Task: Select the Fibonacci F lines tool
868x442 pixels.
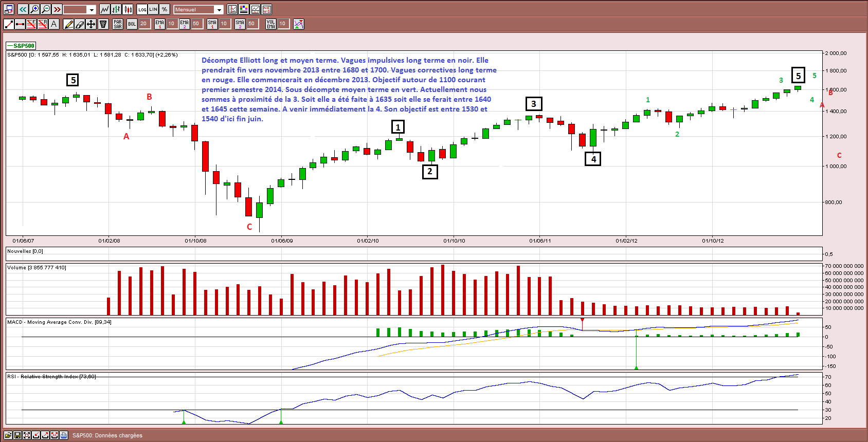Action: click(x=31, y=24)
